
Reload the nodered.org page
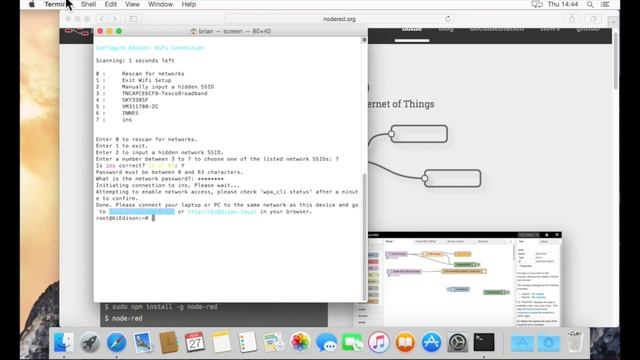pyautogui.click(x=448, y=19)
